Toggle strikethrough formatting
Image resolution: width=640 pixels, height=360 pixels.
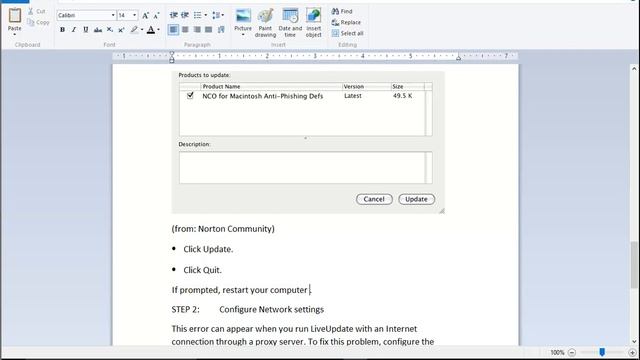point(98,29)
